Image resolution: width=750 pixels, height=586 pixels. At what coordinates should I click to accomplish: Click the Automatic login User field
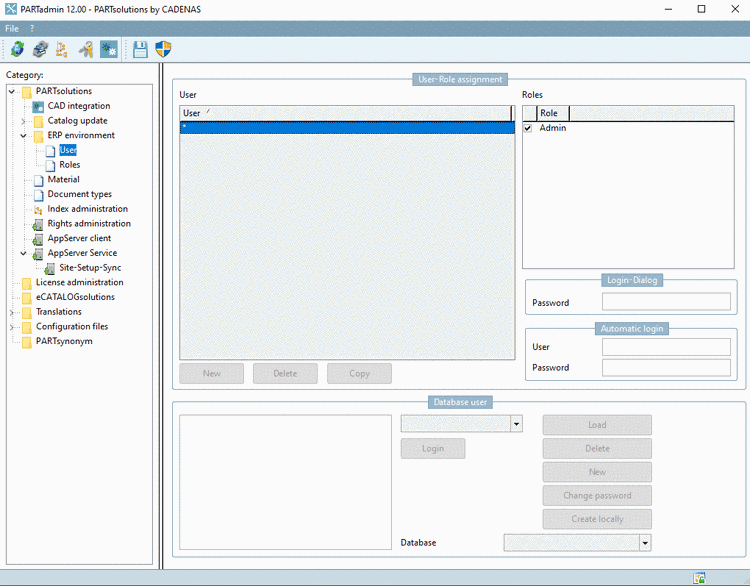[x=666, y=347]
